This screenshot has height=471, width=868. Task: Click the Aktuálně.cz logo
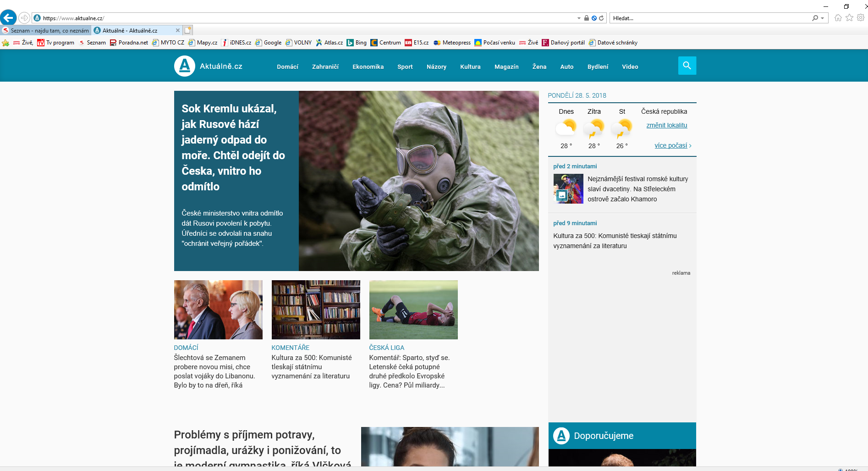click(x=209, y=66)
